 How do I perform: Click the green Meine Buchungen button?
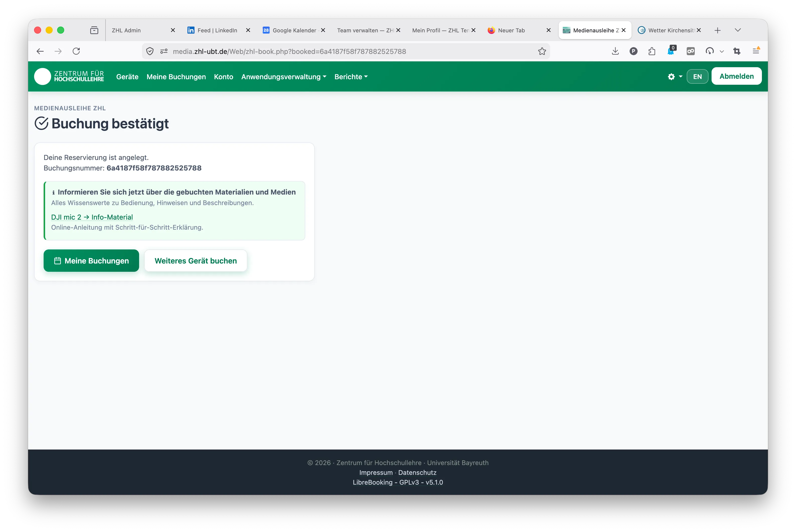click(x=91, y=260)
